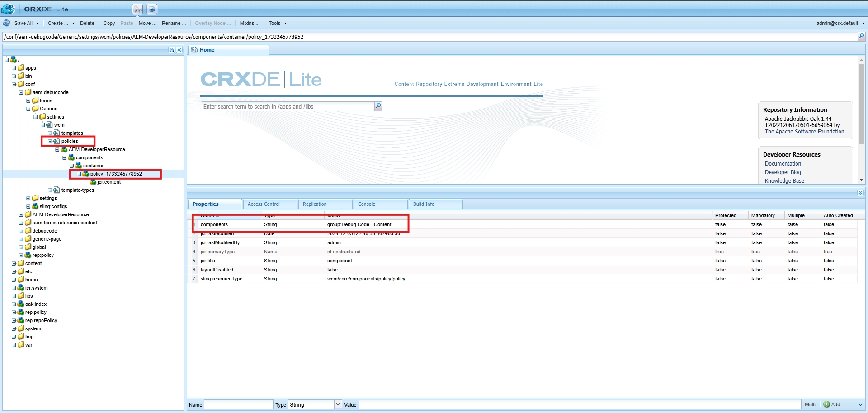The image size is (868, 413).
Task: Click the magnifier icon in address bar
Action: pos(861,37)
